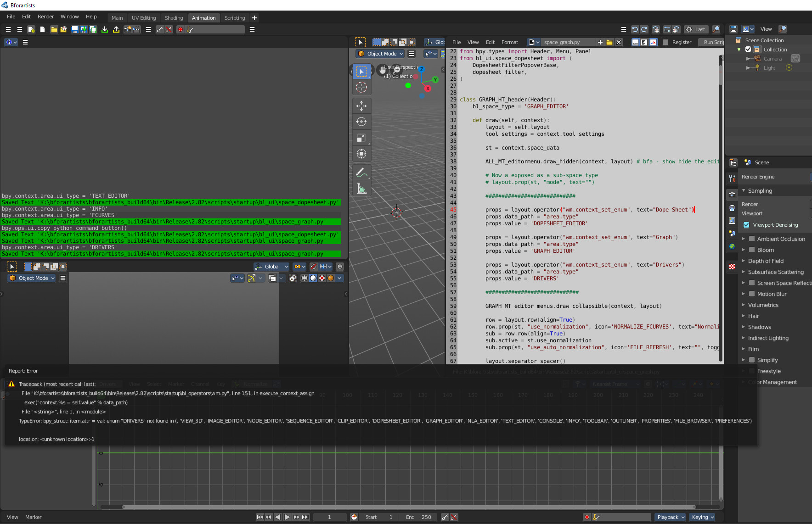812x524 pixels.
Task: Click the Marker menu in the timeline footer
Action: 33,517
